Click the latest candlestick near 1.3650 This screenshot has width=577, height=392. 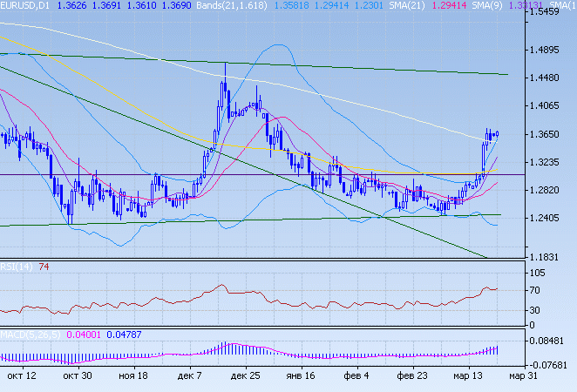coord(496,133)
